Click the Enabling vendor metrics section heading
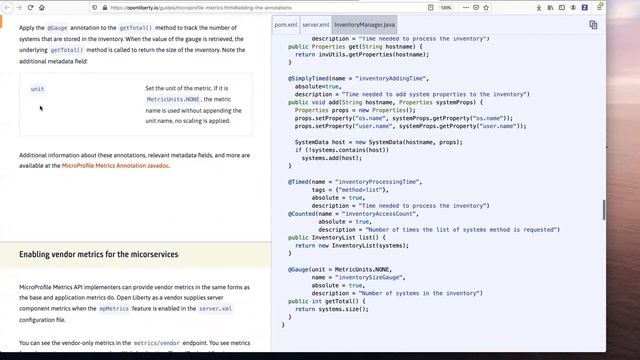 [x=99, y=254]
